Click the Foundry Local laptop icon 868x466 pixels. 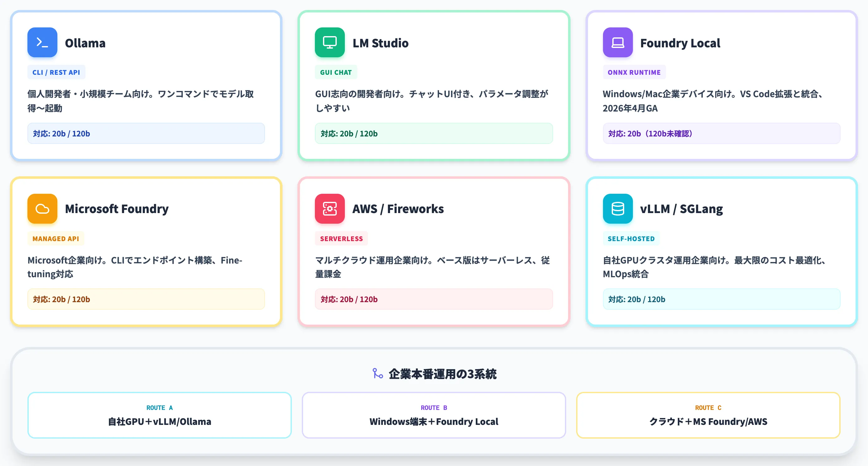click(x=617, y=42)
